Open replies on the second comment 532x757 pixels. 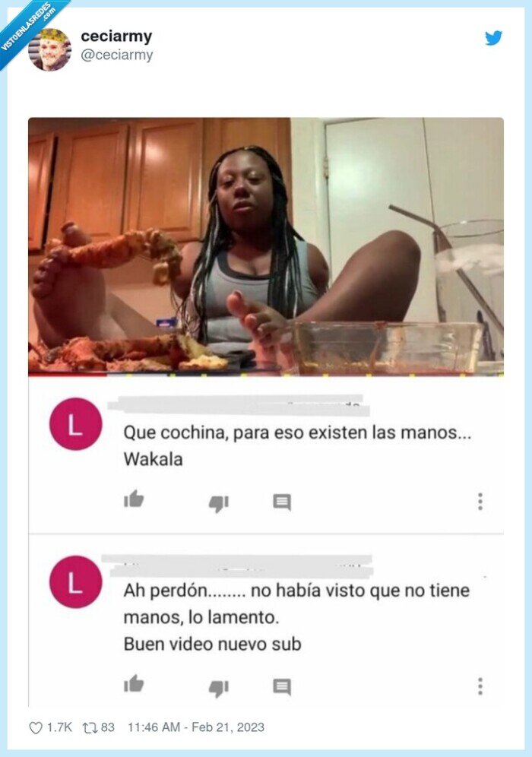282,687
